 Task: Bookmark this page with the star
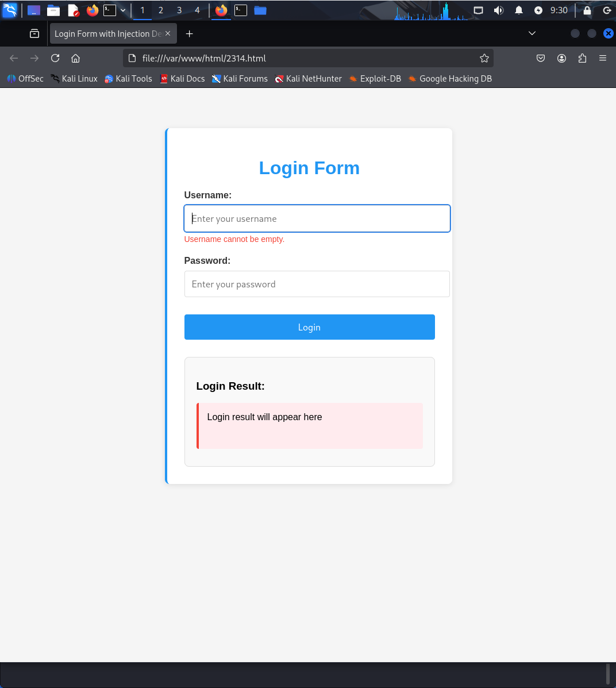pos(484,59)
